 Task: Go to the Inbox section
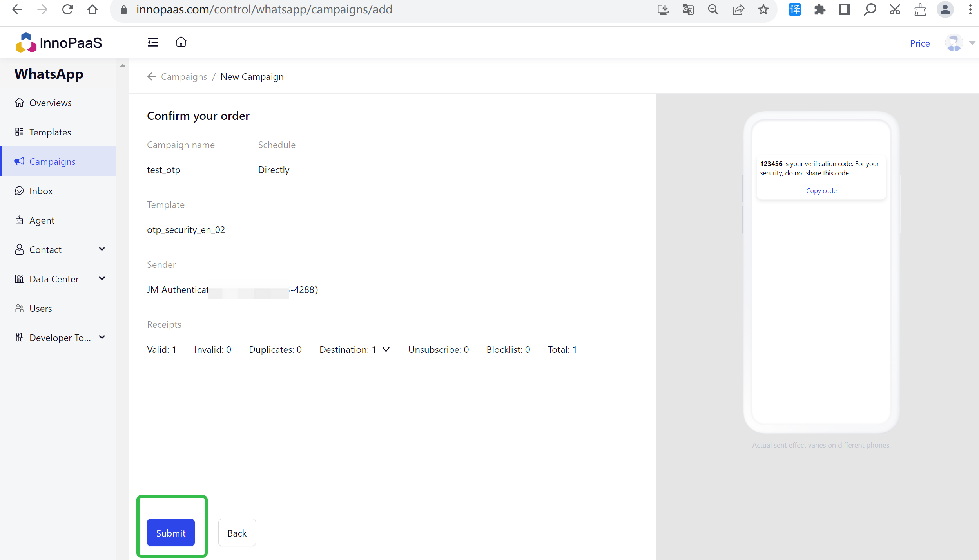coord(41,191)
